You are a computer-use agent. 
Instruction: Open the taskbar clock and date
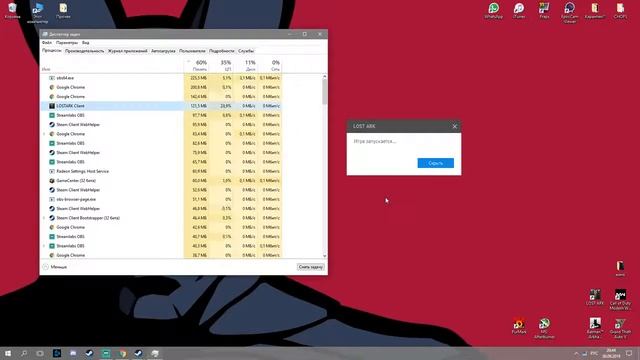point(611,353)
